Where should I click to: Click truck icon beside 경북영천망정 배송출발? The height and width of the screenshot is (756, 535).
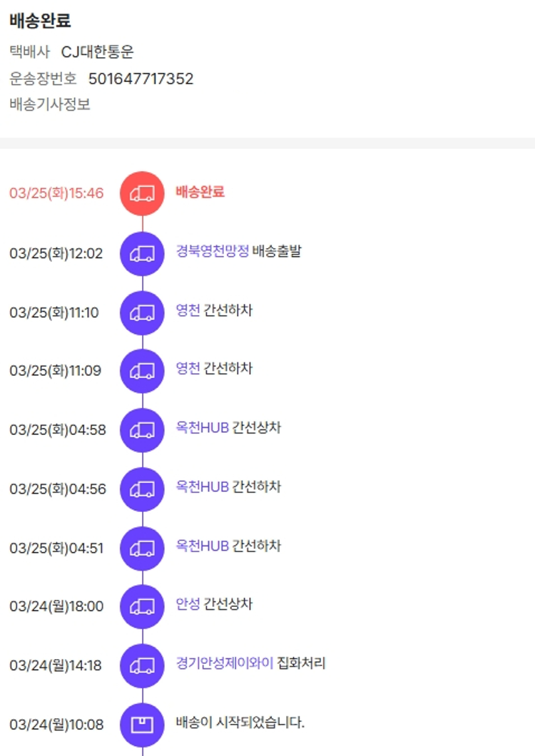click(x=142, y=253)
